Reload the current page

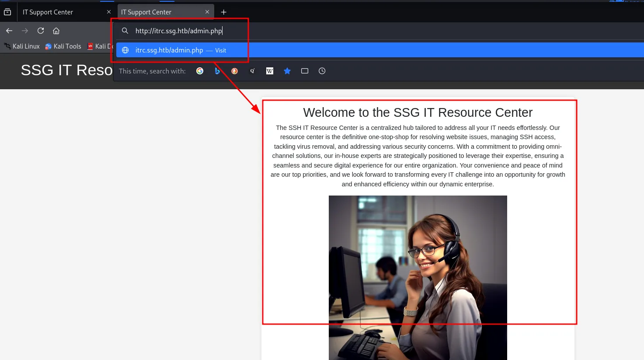pos(41,31)
